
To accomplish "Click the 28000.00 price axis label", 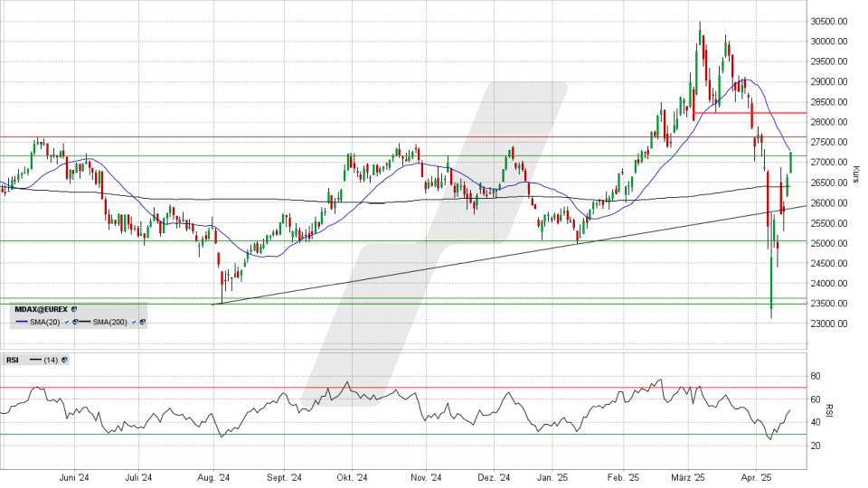I will [x=828, y=122].
